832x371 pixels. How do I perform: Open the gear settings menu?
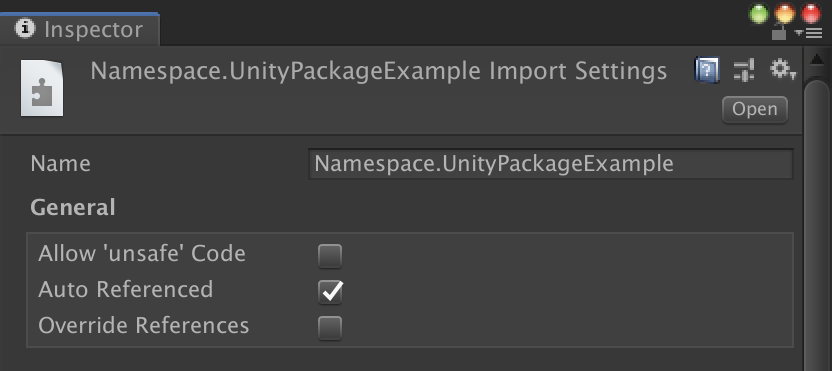tap(783, 70)
